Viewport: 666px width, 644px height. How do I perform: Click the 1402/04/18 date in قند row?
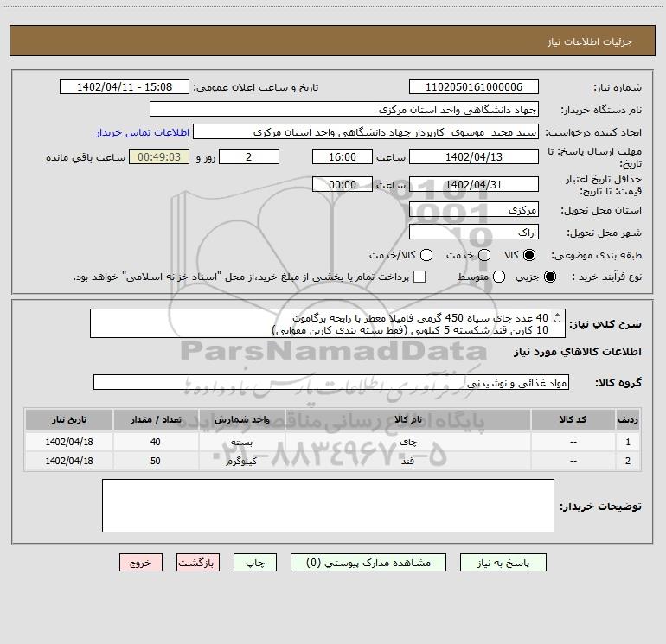pos(69,461)
